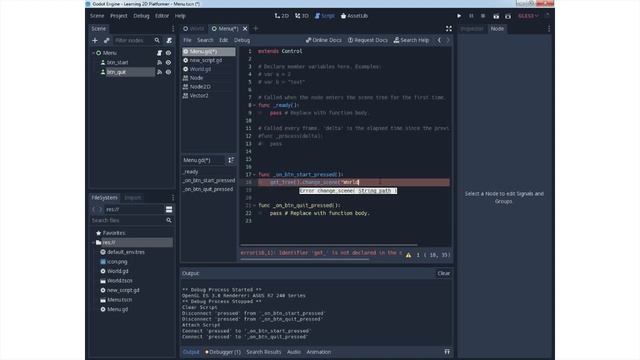
Task: Play a custom scene
Action: (508, 16)
